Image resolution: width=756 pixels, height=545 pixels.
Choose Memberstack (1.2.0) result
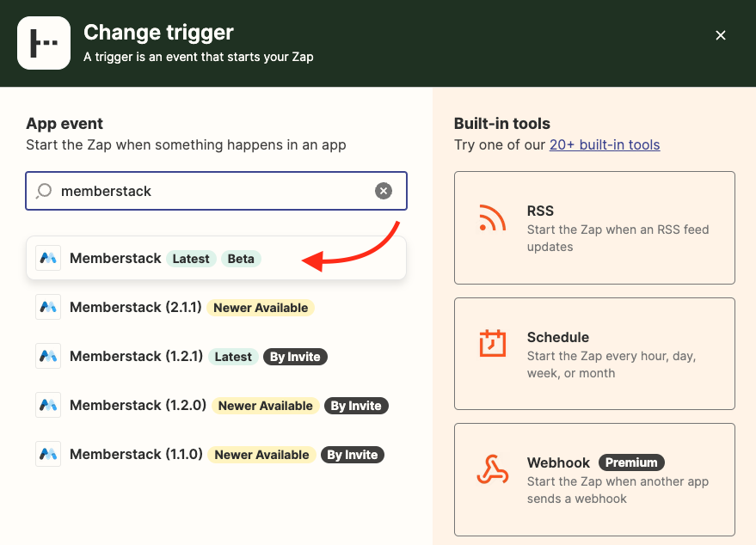point(216,405)
